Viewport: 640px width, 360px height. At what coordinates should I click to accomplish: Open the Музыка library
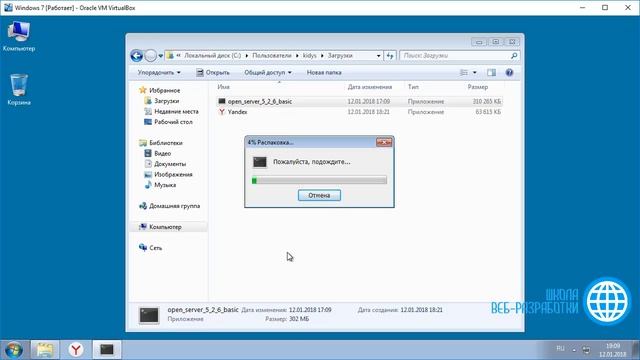click(x=160, y=185)
